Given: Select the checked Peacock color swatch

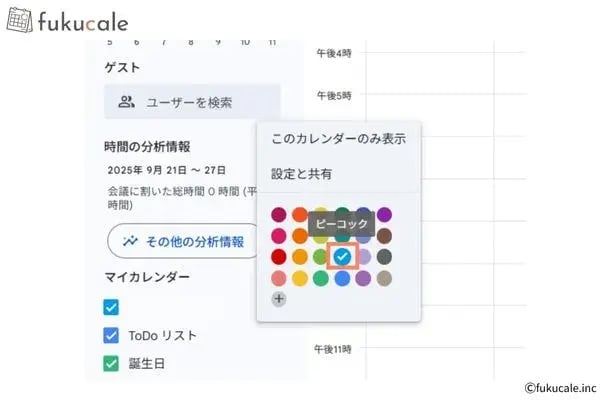Looking at the screenshot, I should 342,257.
